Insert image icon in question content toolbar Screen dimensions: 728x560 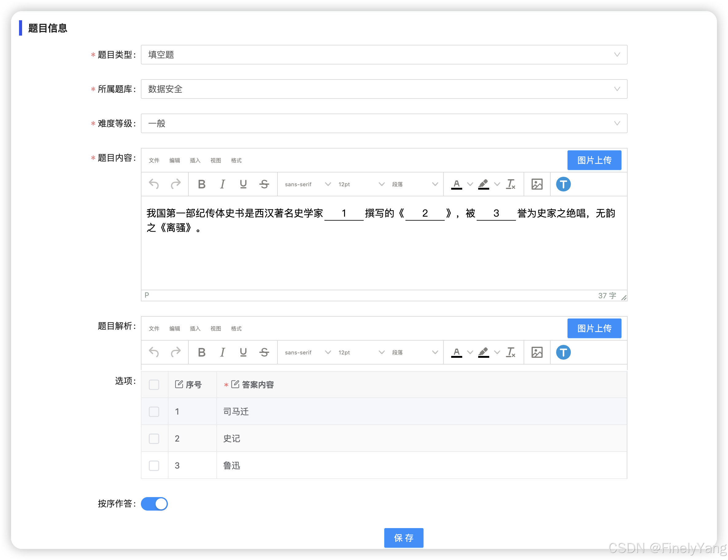[537, 184]
